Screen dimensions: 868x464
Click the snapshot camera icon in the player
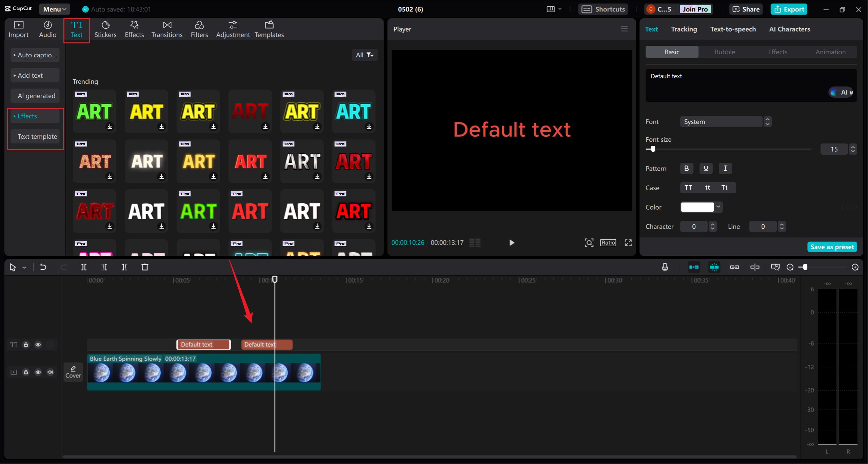pyautogui.click(x=589, y=243)
